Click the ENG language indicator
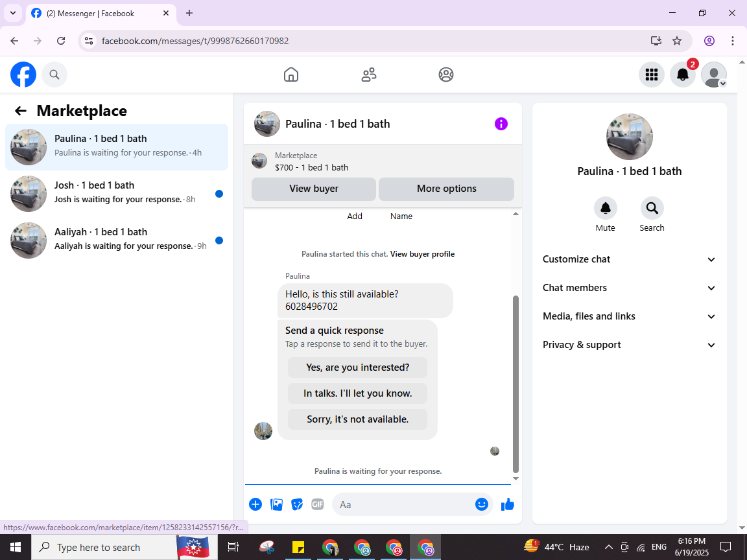 coord(659,547)
